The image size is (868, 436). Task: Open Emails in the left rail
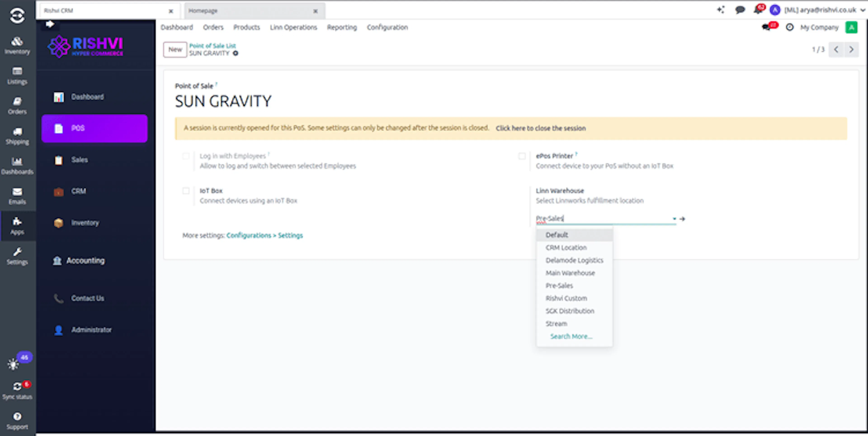pos(17,196)
